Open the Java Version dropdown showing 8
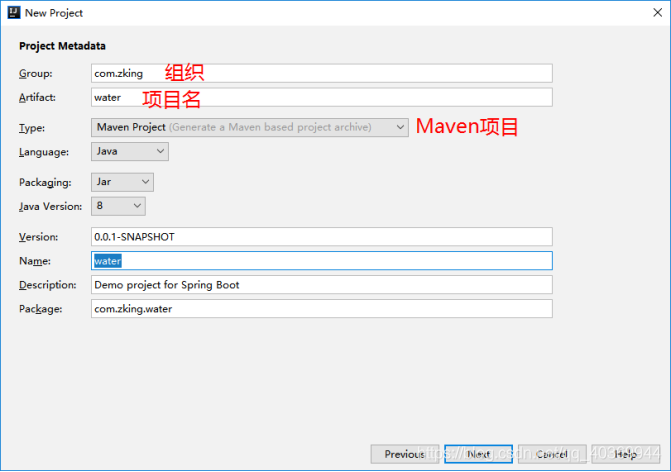Image resolution: width=671 pixels, height=472 pixels. point(118,206)
